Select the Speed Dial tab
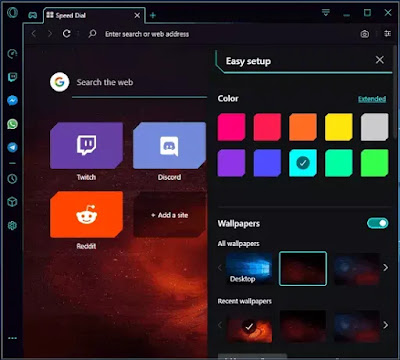The width and height of the screenshot is (400, 360). pyautogui.click(x=93, y=15)
